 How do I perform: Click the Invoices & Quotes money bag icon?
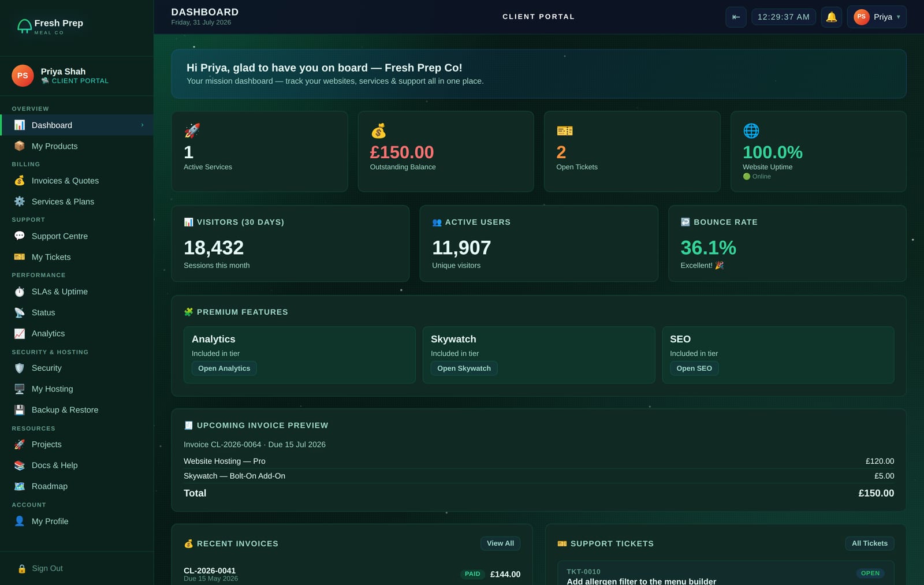click(20, 181)
